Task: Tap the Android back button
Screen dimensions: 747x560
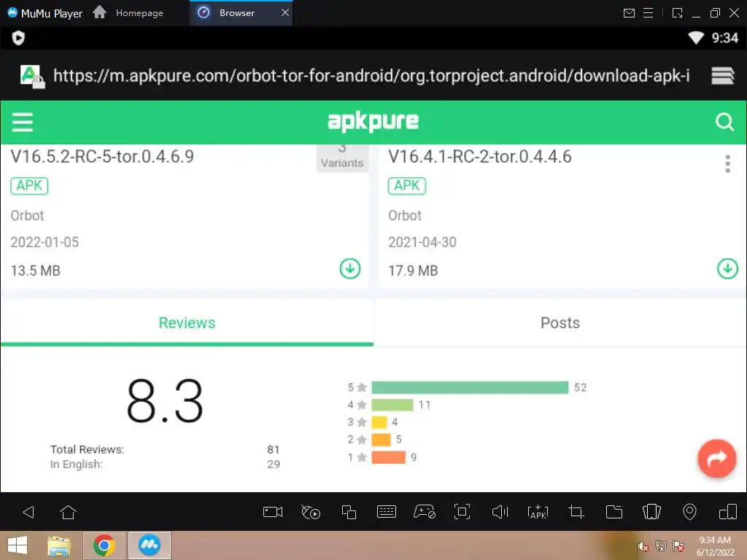Action: tap(28, 513)
